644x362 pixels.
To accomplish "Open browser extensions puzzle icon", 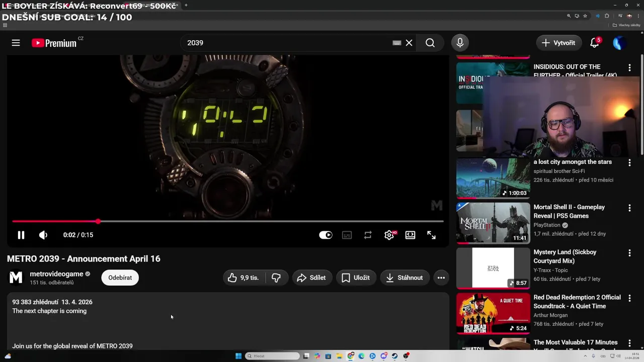I will click(x=607, y=16).
